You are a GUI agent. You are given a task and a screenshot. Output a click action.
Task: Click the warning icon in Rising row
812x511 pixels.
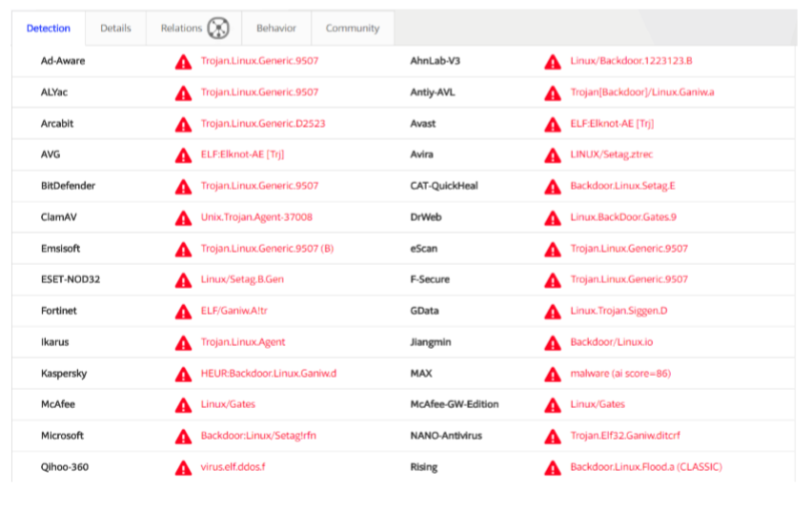pyautogui.click(x=553, y=468)
